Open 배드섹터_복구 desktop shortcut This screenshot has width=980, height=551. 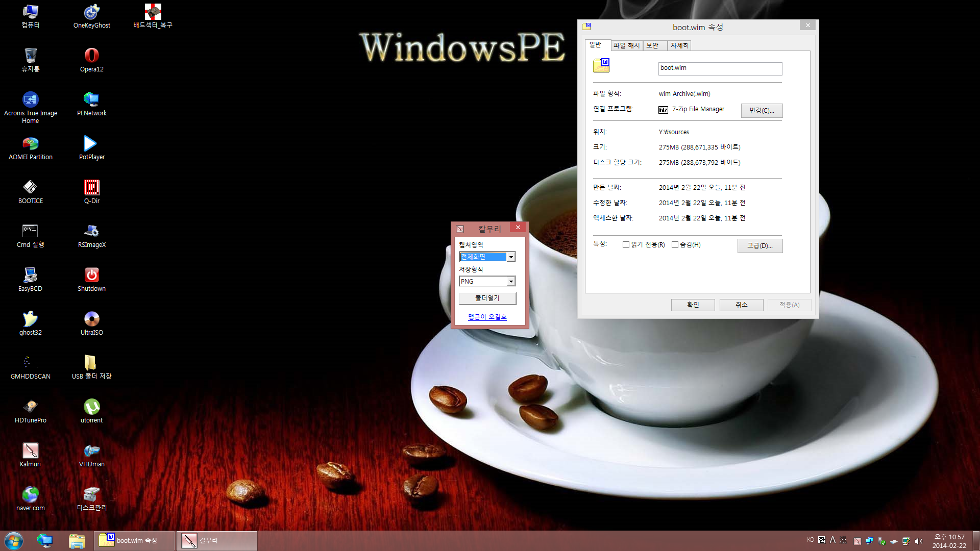[153, 16]
